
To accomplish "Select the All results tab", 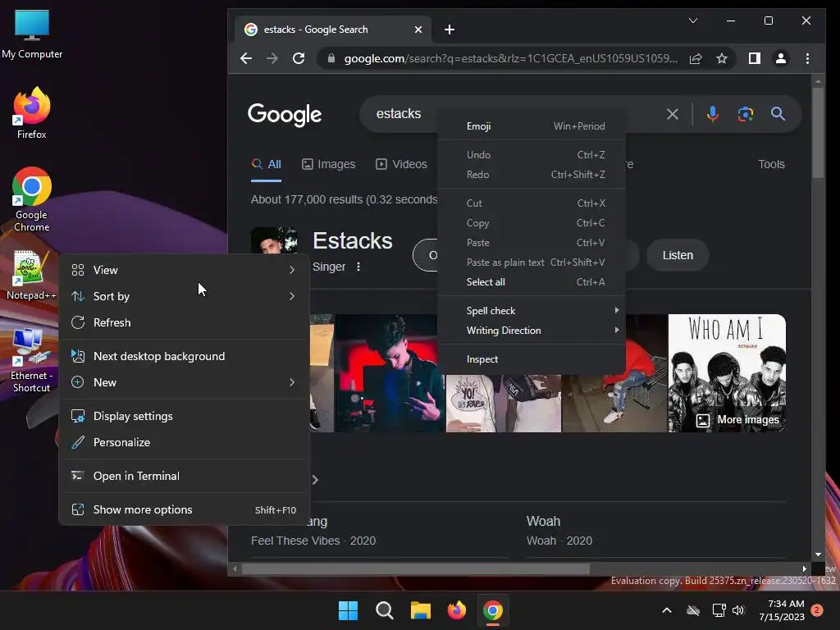I will pyautogui.click(x=267, y=164).
